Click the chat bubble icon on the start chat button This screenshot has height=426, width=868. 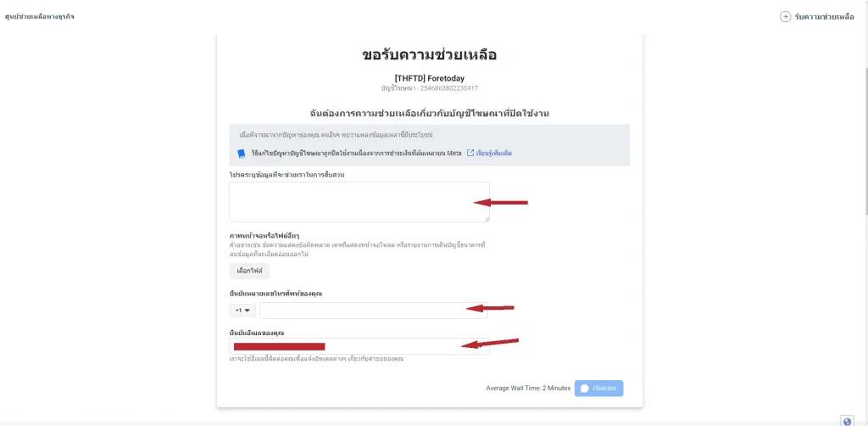pos(584,389)
